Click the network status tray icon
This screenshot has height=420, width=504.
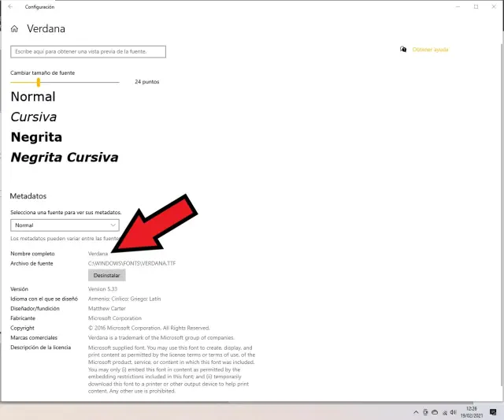coord(443,412)
